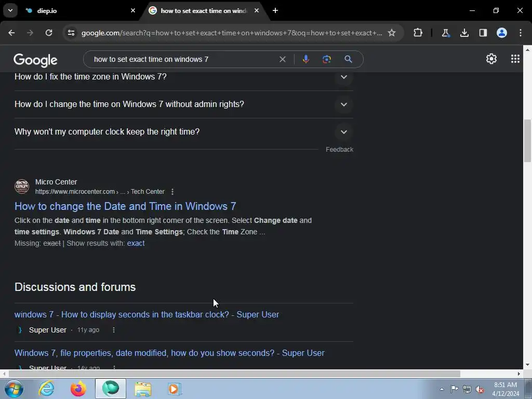Viewport: 532px width, 399px height.
Task: Start a voice search with microphone
Action: click(x=305, y=59)
